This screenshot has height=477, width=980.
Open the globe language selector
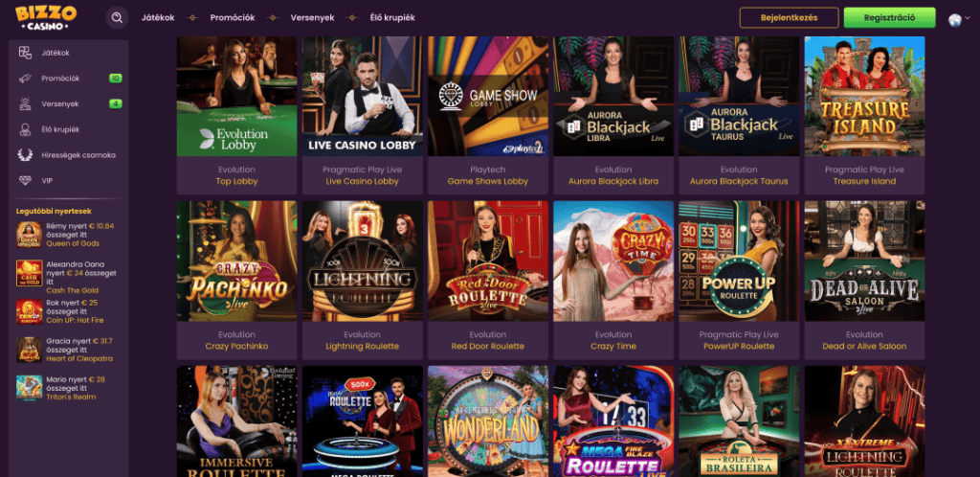pos(954,19)
